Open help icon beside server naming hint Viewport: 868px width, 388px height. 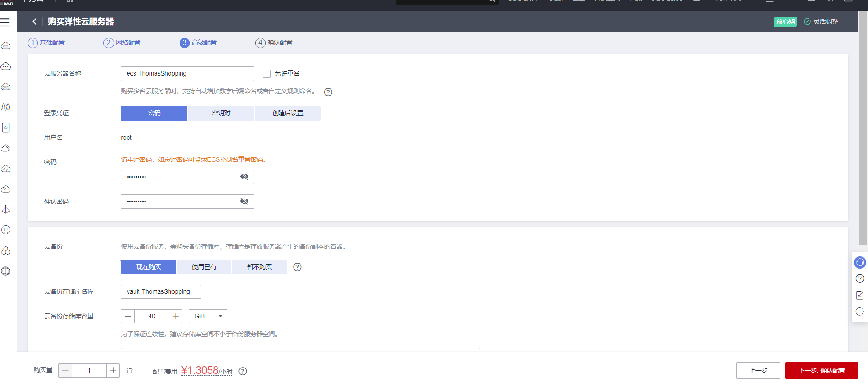(x=328, y=92)
